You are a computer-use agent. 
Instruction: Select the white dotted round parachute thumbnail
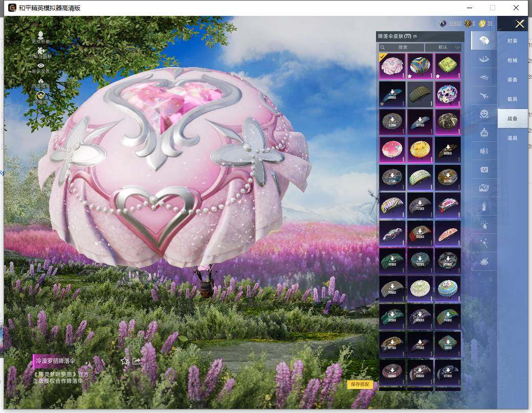point(420,289)
